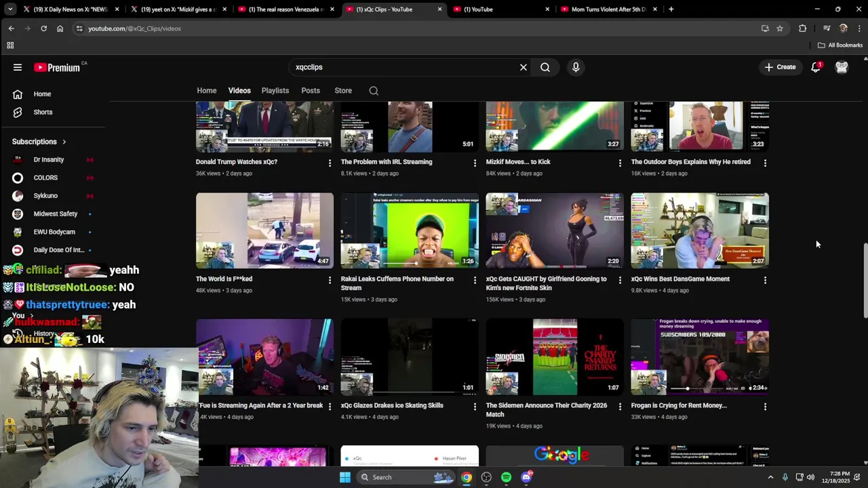This screenshot has height=488, width=868.
Task: Reload the page in Chrome
Action: [x=43, y=28]
